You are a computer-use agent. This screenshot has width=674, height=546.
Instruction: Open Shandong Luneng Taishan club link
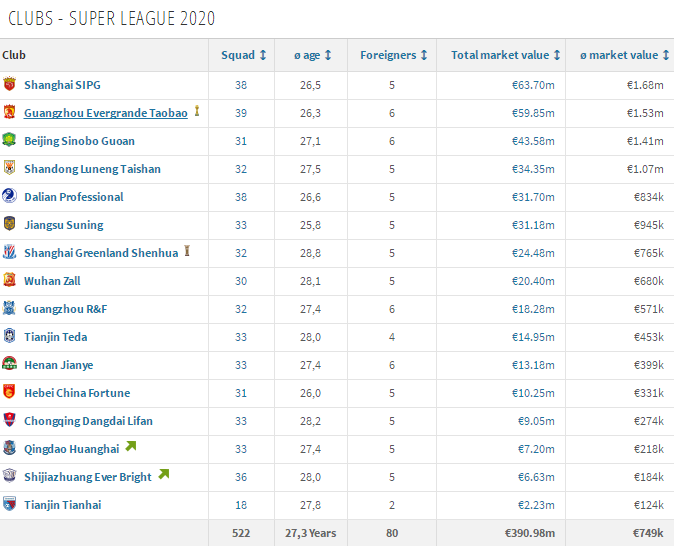click(92, 169)
